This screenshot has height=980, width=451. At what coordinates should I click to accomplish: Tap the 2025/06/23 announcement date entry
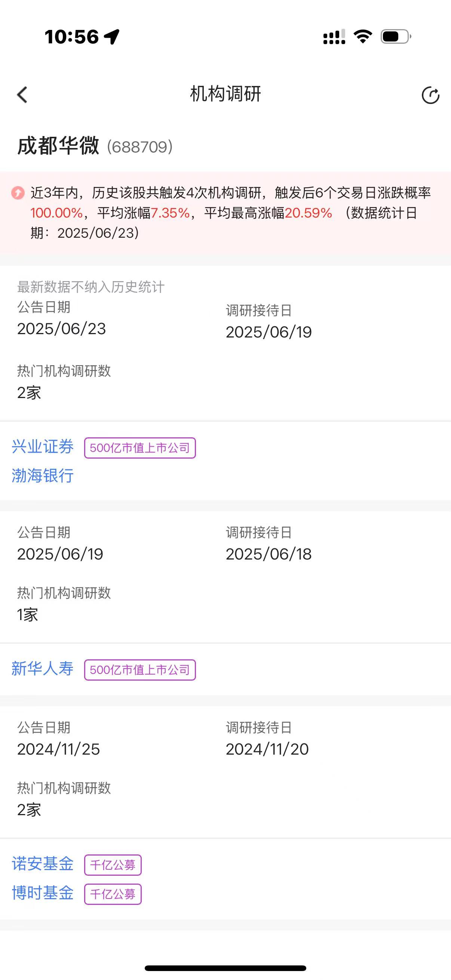click(x=62, y=329)
